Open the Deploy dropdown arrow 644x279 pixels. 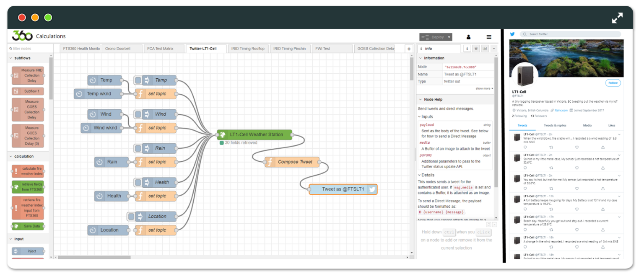(x=449, y=37)
